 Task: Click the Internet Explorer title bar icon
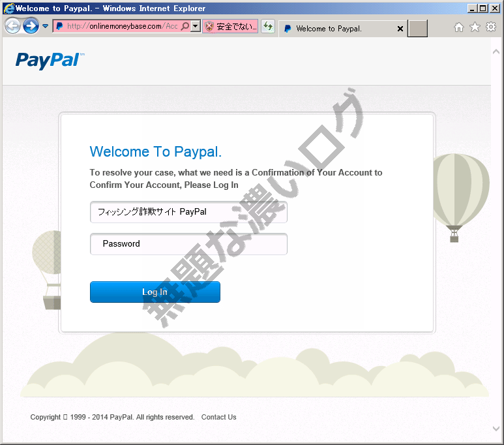pyautogui.click(x=9, y=8)
